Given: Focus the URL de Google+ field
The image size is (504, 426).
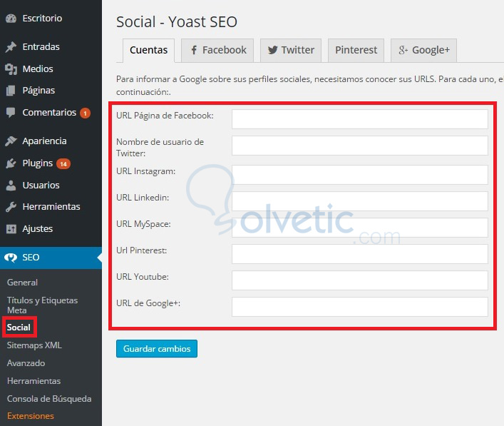Looking at the screenshot, I should (360, 307).
